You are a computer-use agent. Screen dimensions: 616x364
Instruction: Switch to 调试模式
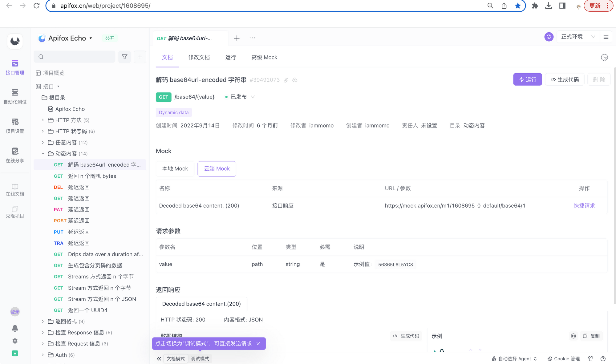click(200, 359)
